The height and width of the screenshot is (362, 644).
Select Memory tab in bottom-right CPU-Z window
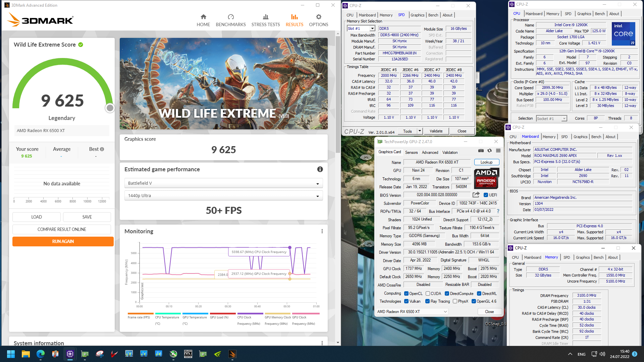551,257
